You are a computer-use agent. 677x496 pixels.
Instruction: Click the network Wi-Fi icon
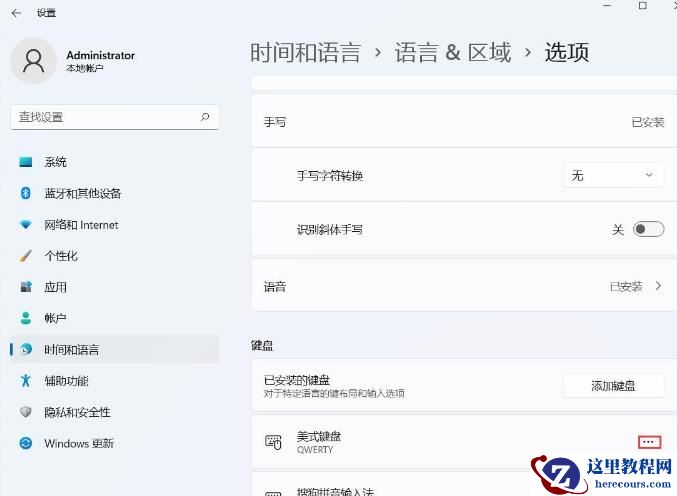(x=25, y=224)
